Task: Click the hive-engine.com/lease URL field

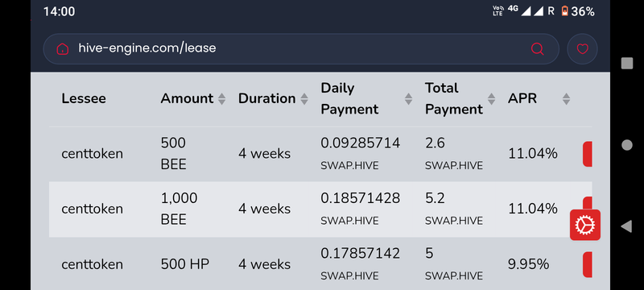Action: pyautogui.click(x=301, y=49)
